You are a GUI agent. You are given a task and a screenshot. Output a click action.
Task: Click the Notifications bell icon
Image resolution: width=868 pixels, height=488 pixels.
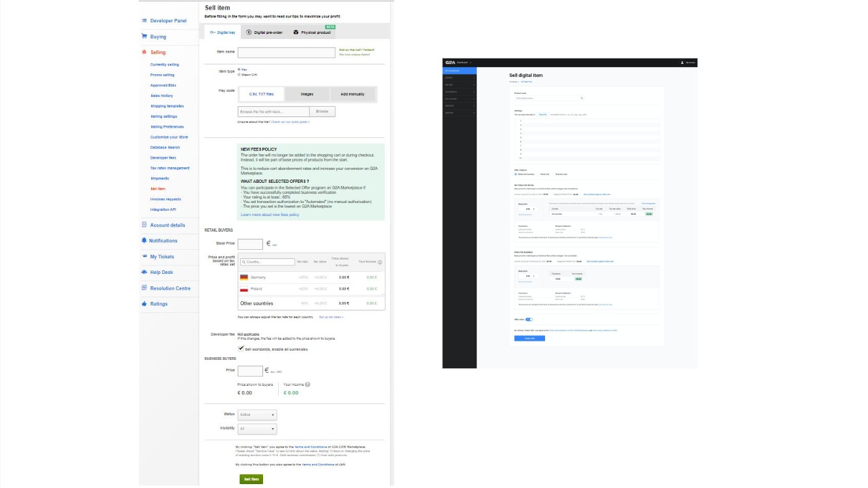pos(144,241)
